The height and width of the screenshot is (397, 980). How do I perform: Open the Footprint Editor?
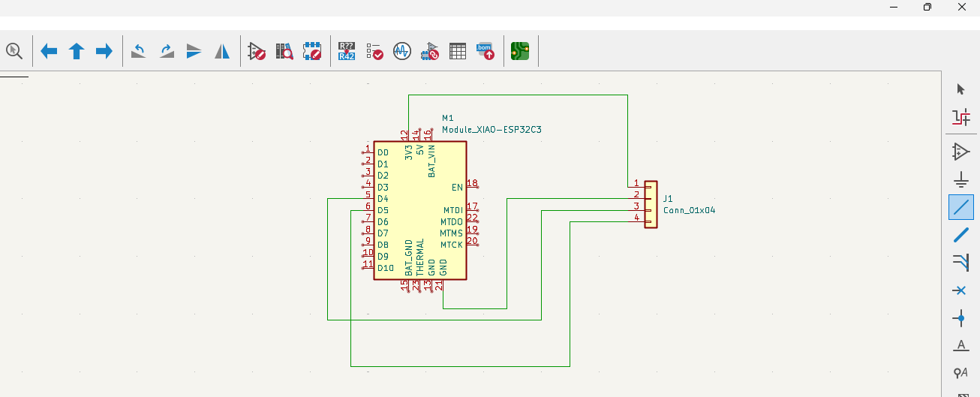(312, 51)
